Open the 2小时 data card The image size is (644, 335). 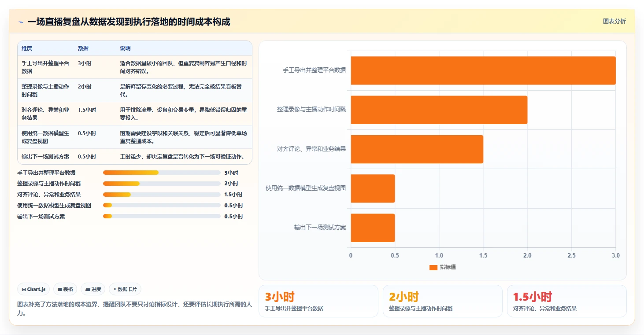443,301
